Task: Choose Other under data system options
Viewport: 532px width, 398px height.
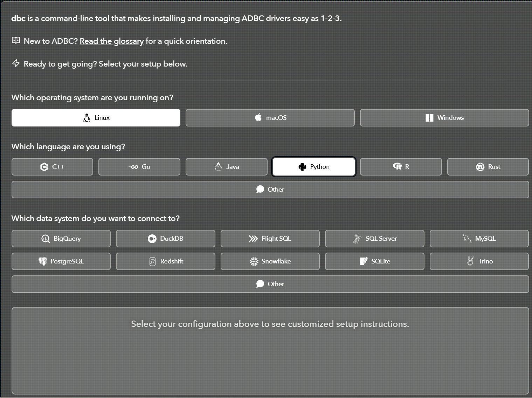Action: point(270,284)
